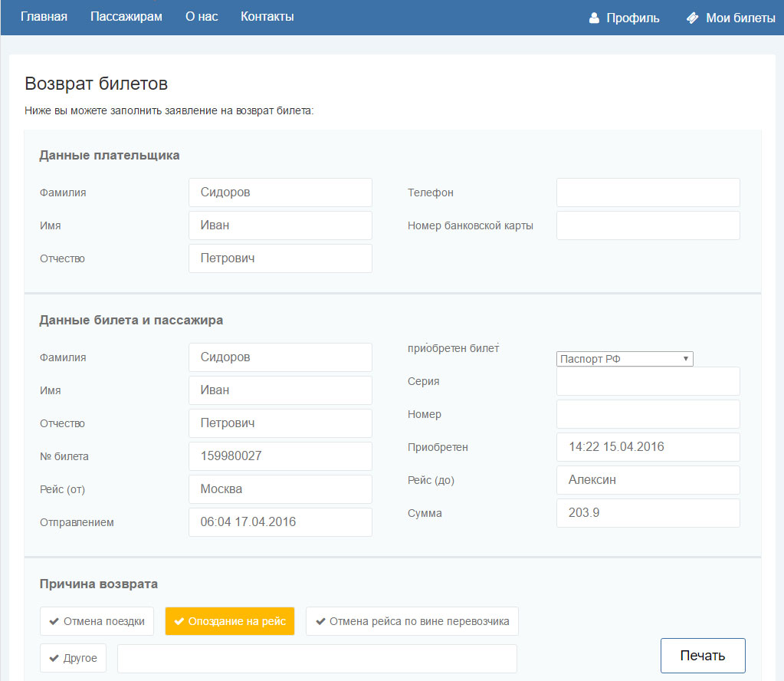
Task: Click the Возврат билетов page heading
Action: click(x=96, y=84)
